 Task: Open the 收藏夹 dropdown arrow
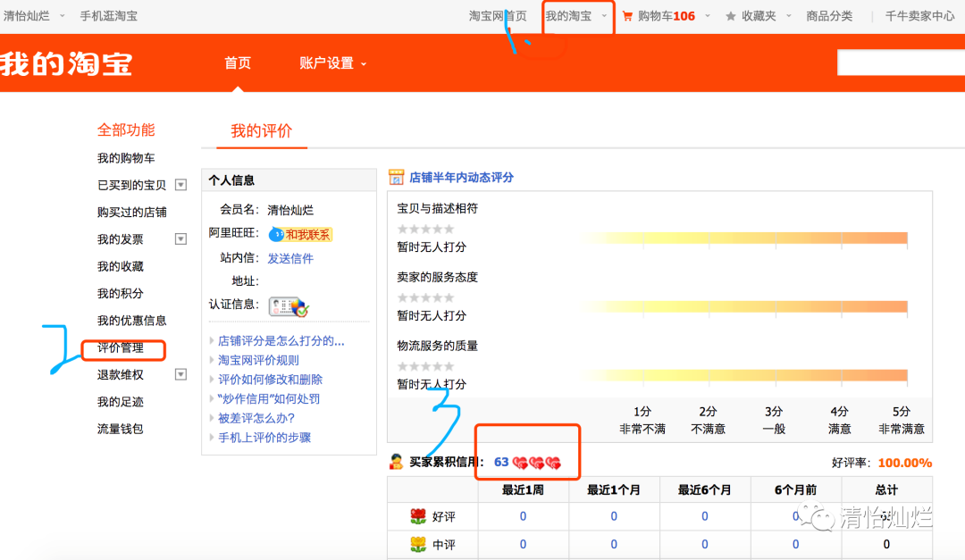click(x=789, y=16)
